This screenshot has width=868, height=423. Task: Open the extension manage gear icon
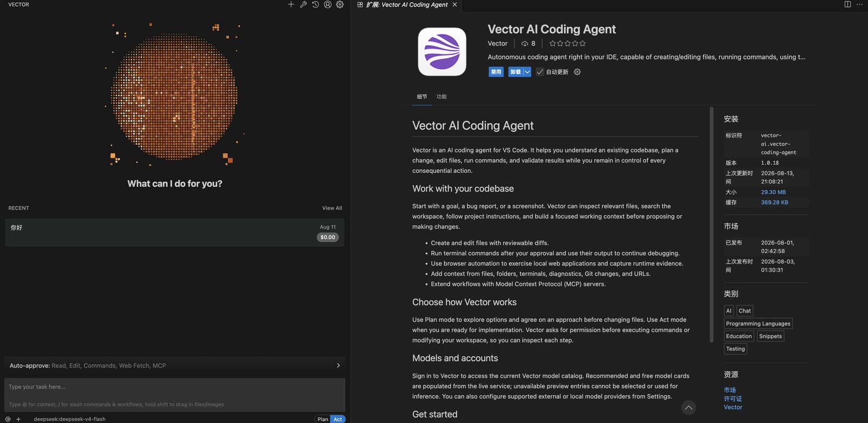click(577, 72)
